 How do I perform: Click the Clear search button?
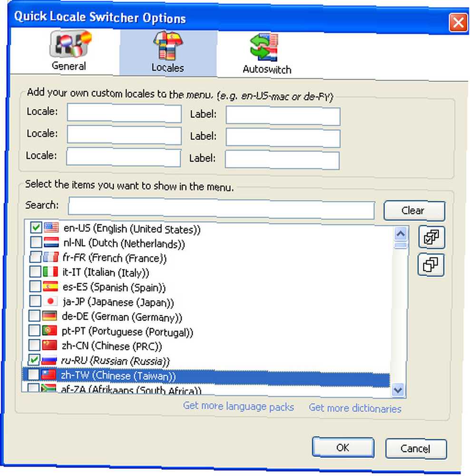tap(414, 210)
